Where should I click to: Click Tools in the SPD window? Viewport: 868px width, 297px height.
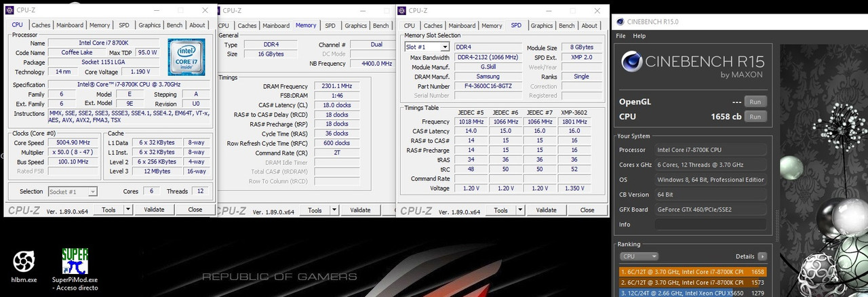(501, 210)
